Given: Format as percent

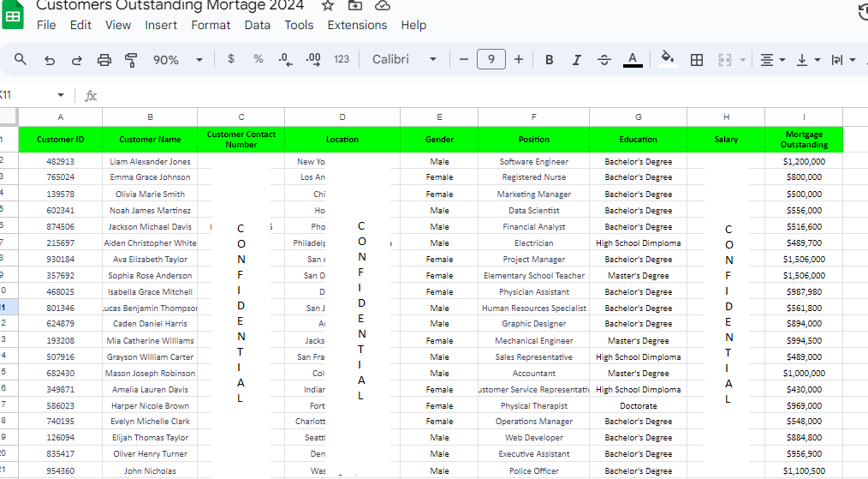Looking at the screenshot, I should [258, 59].
